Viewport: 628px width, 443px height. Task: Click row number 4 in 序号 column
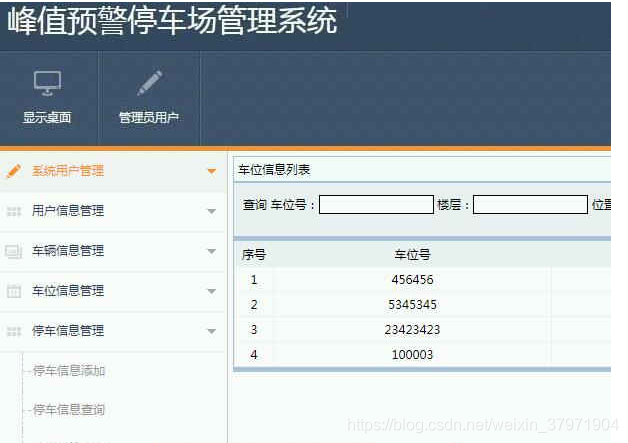[x=254, y=355]
